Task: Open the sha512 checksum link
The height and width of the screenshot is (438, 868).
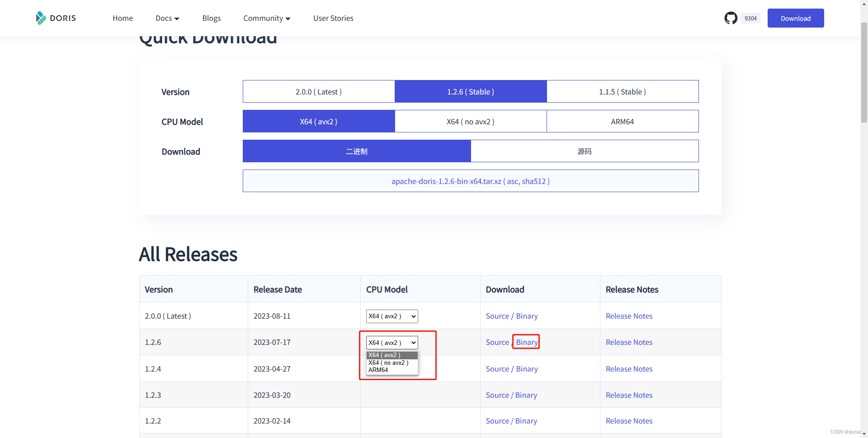Action: [534, 181]
